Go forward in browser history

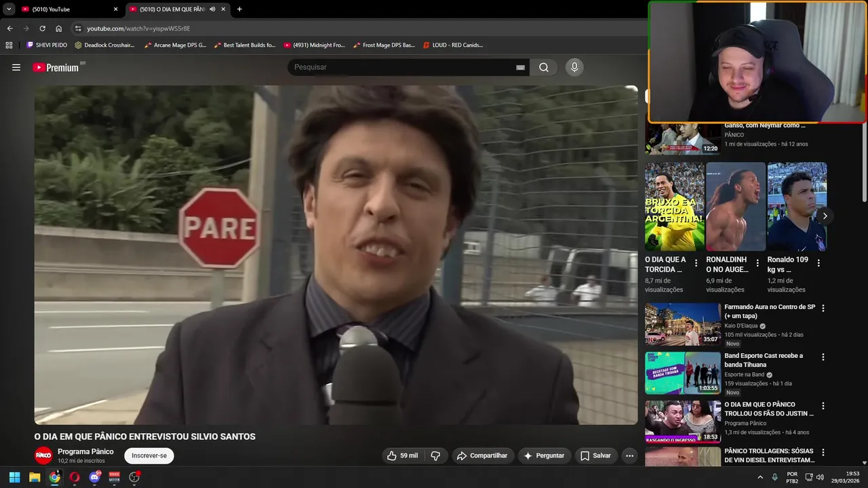[26, 28]
